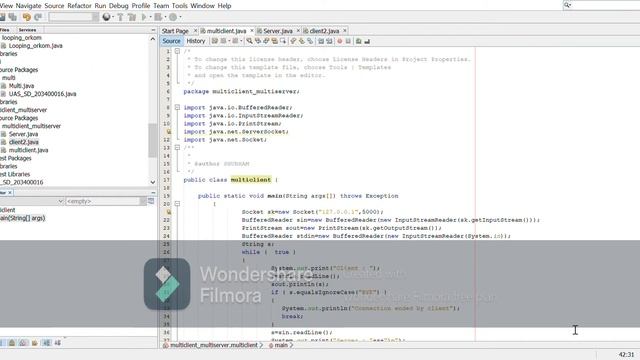The image size is (640, 360).
Task: Click the Next Bookmark icon
Action: point(302,41)
